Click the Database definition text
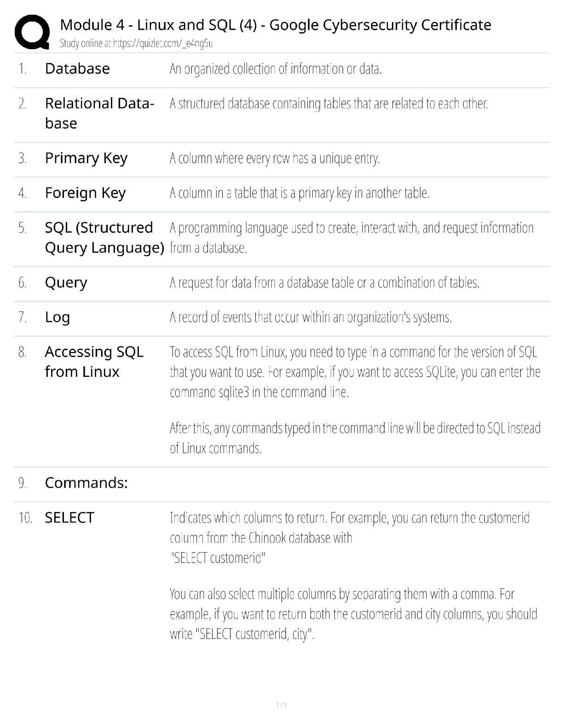This screenshot has width=563, height=728. tap(276, 69)
